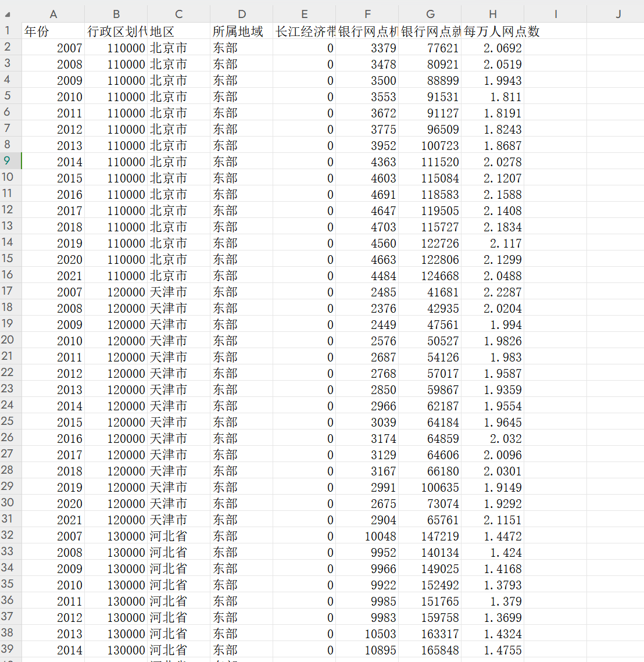The width and height of the screenshot is (644, 662).
Task: Click the 银行网点机 header cell in column F
Action: pyautogui.click(x=367, y=31)
